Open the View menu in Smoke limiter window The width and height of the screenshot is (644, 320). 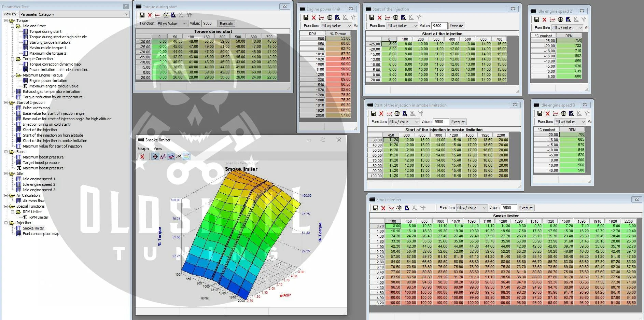[158, 149]
